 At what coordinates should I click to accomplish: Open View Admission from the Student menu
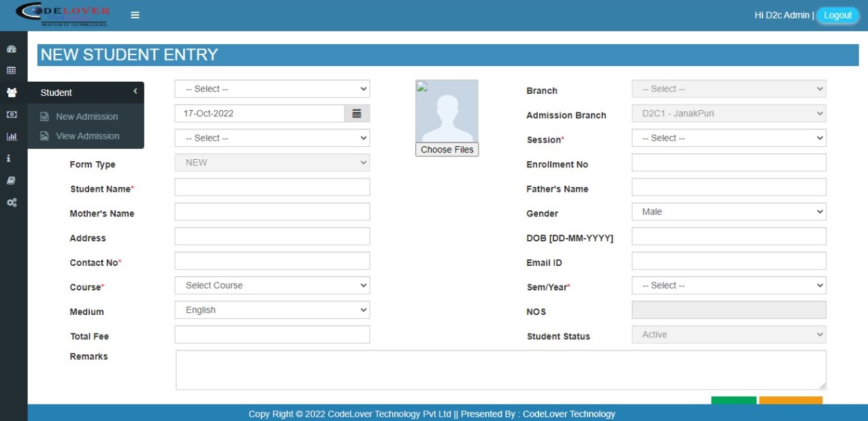click(x=87, y=135)
